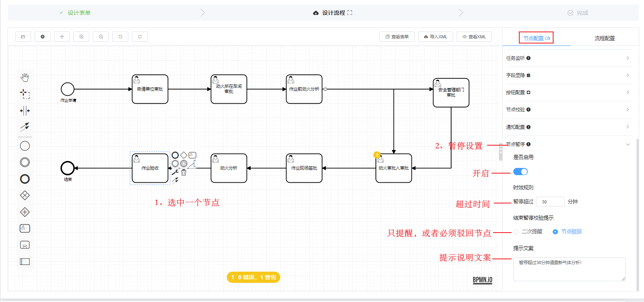The height and width of the screenshot is (302, 644).
Task: Open the BPMN.iO logo link
Action: (483, 280)
